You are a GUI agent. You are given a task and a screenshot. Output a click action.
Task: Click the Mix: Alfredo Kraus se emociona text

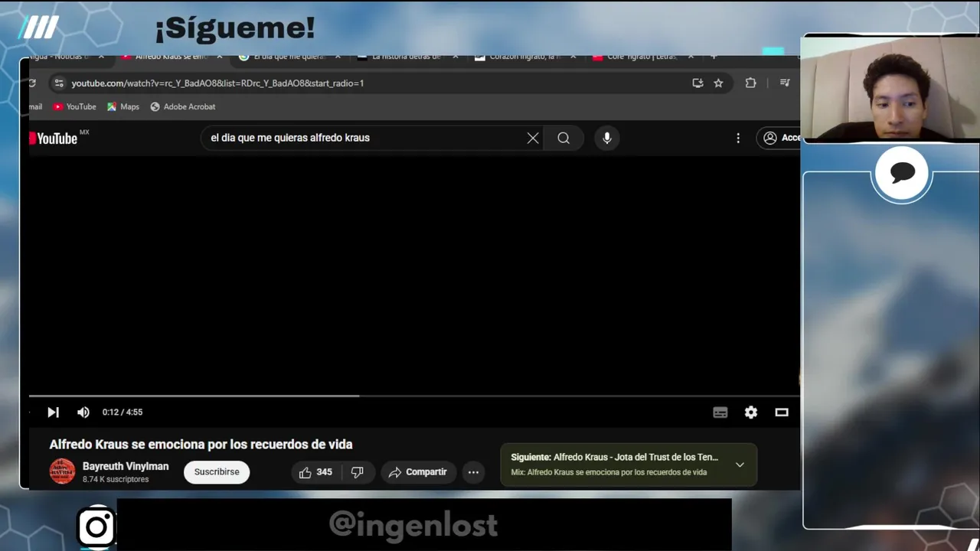[609, 472]
